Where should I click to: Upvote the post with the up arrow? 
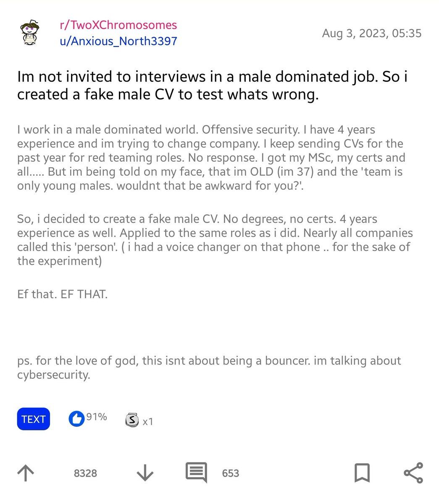coord(26,473)
